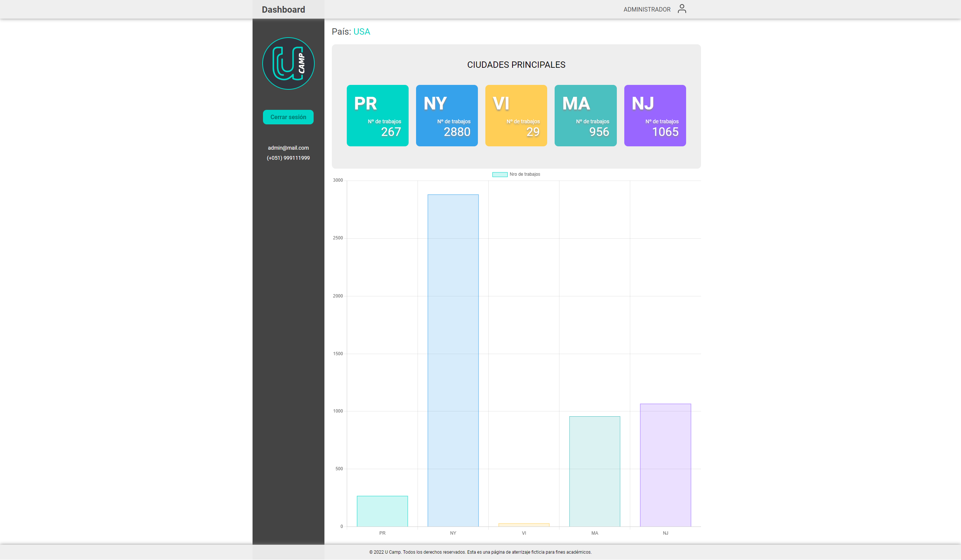Click the phone number (+051) 999111999

point(288,157)
